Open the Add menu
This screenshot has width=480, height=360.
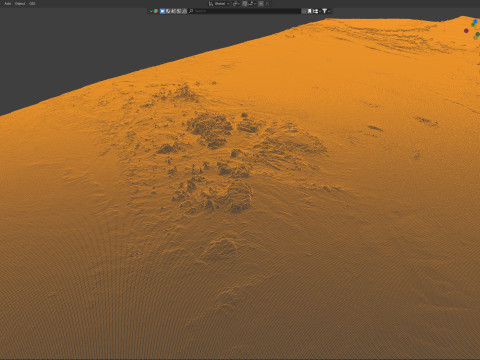pyautogui.click(x=7, y=4)
